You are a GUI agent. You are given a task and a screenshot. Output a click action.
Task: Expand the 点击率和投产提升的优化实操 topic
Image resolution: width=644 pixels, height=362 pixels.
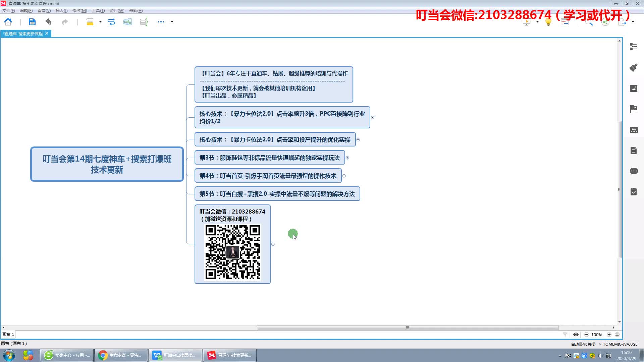point(358,140)
